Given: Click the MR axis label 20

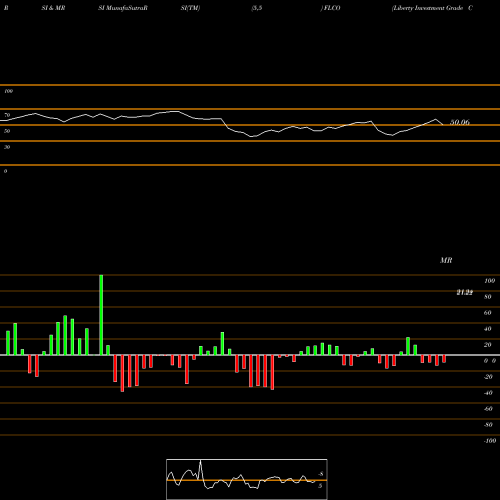Looking at the screenshot, I should pos(488,345).
